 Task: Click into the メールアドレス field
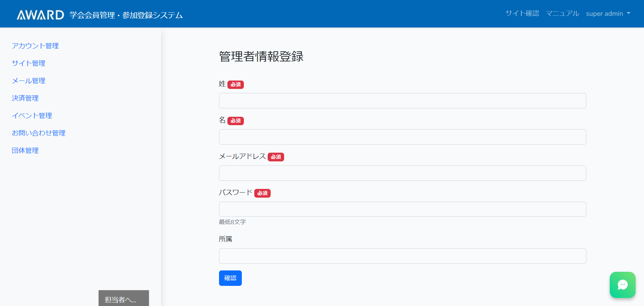[402, 173]
